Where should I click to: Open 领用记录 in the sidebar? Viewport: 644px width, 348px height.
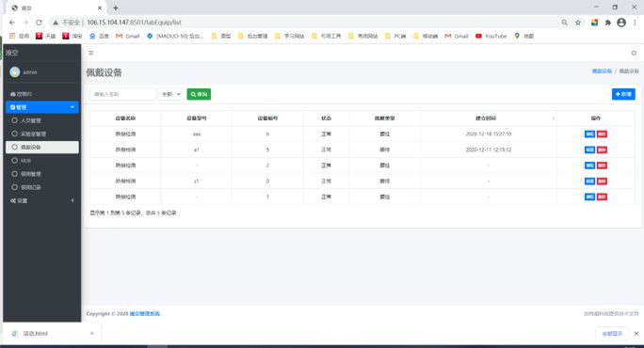[42, 187]
